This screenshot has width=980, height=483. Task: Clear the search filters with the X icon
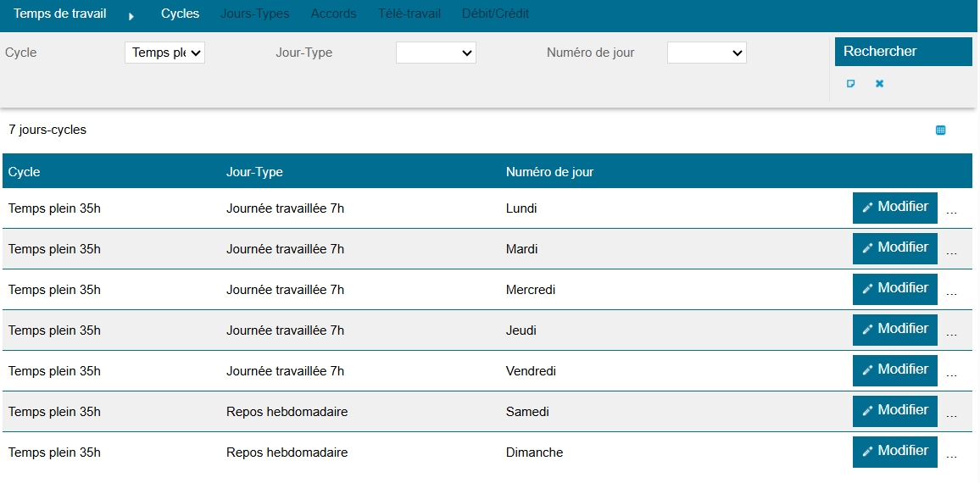tap(879, 84)
